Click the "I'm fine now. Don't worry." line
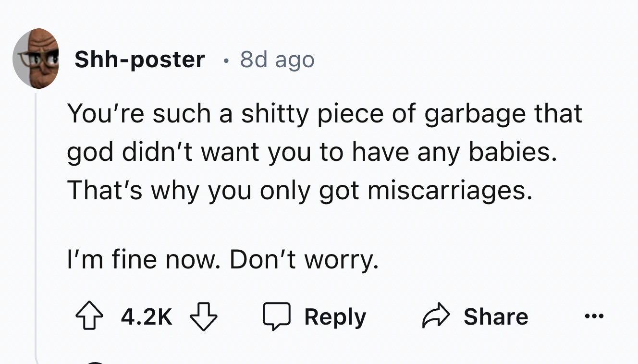 coord(222,260)
